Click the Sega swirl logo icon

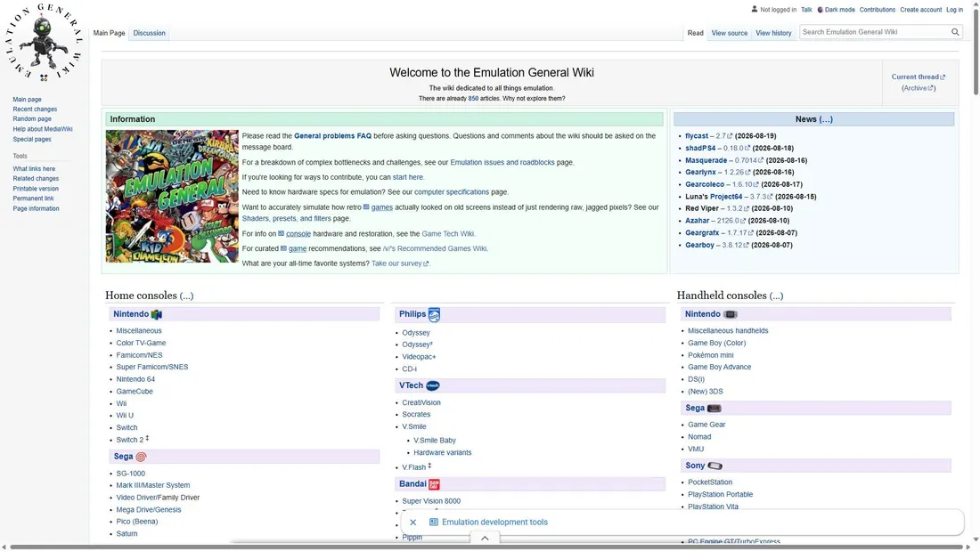(142, 457)
